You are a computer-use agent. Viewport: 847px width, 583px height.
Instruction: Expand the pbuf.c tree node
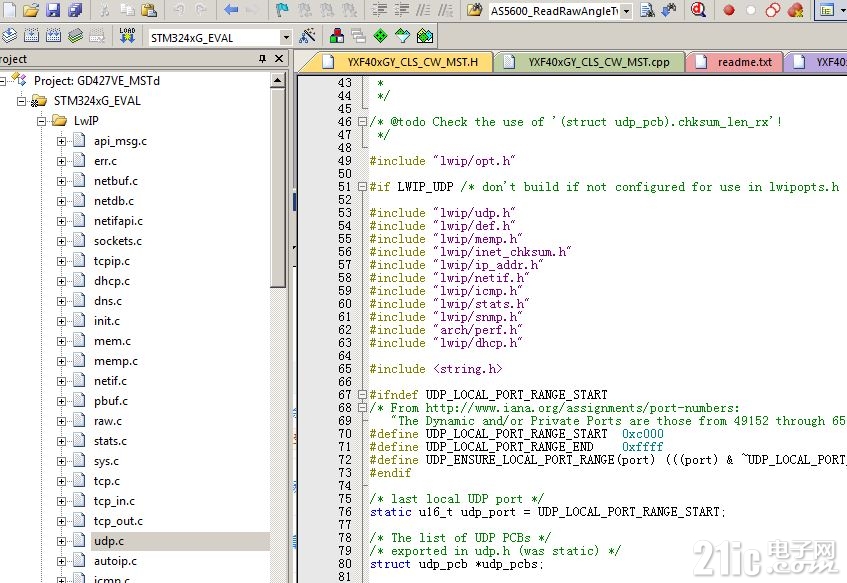[61, 401]
